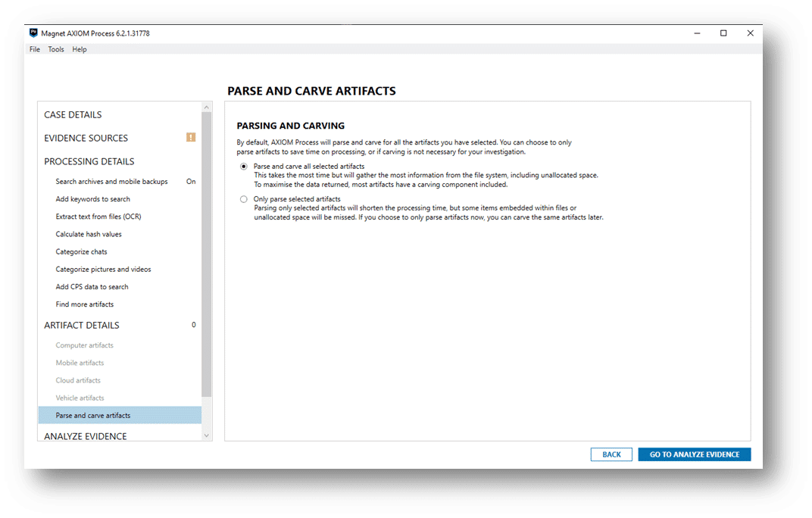Viewport: 812px width, 518px height.
Task: Select ARTIFACT DETAILS section
Action: (81, 325)
